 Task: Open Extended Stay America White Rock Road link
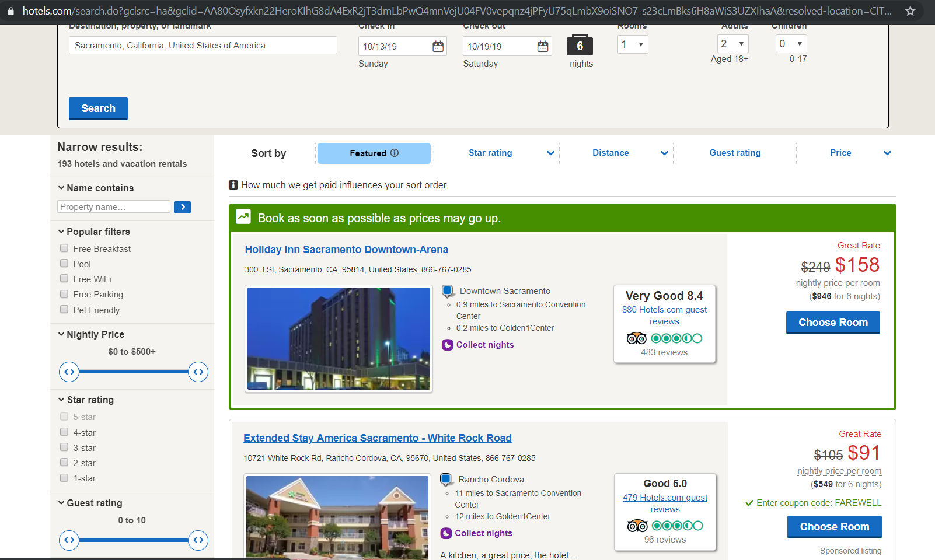[378, 438]
